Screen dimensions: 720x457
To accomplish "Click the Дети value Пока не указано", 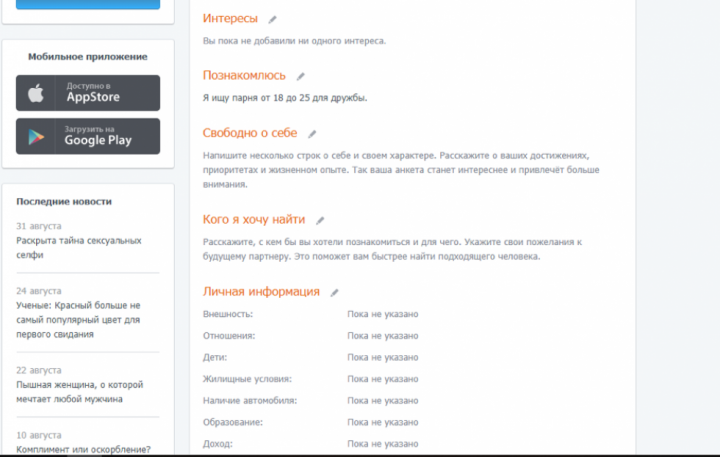I will tap(382, 357).
